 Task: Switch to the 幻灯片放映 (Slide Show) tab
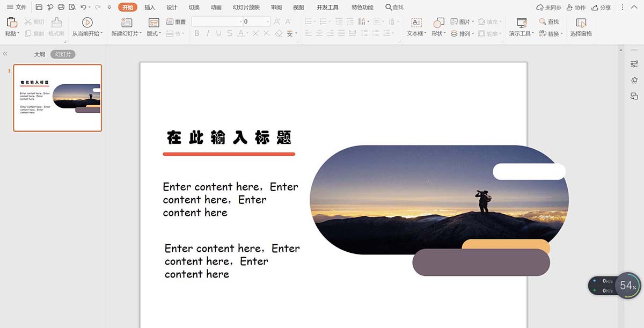click(246, 8)
